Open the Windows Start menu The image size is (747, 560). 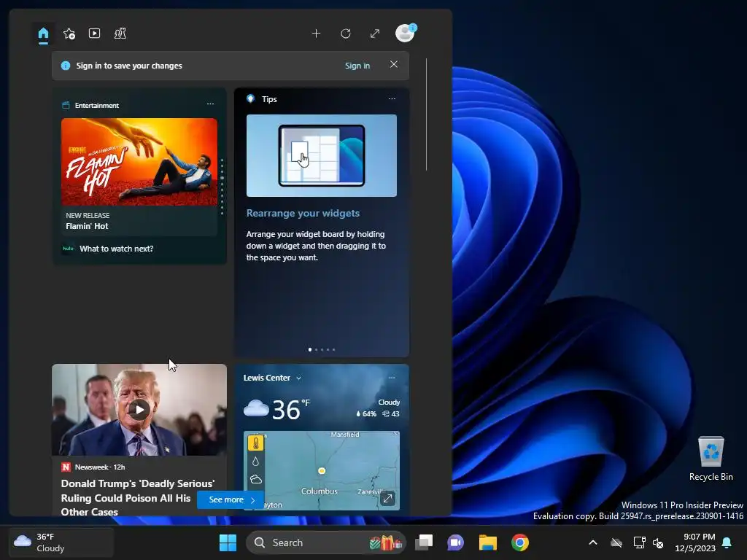tap(228, 542)
